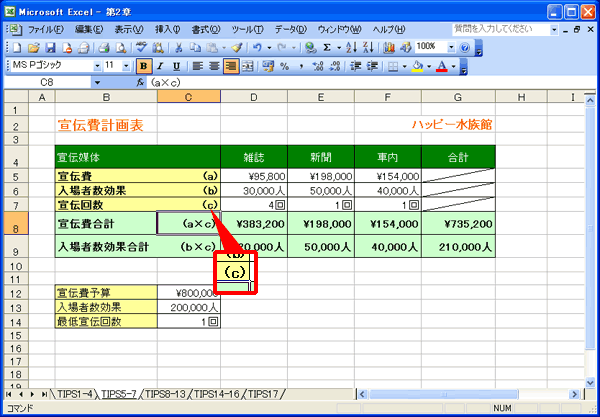This screenshot has width=600, height=417.
Task: Show the Drawing toolbar icon
Action: coord(406,47)
